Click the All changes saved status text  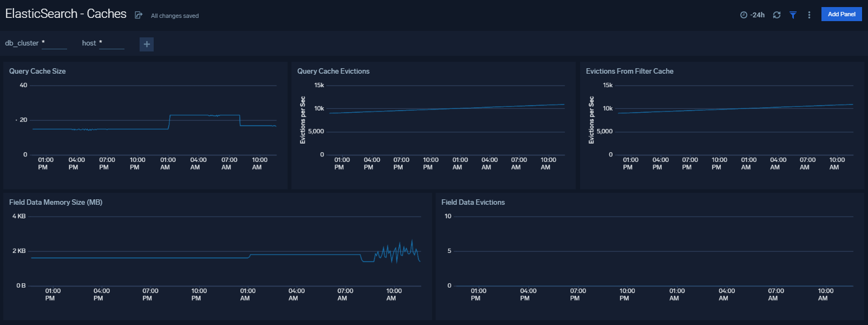pyautogui.click(x=174, y=16)
